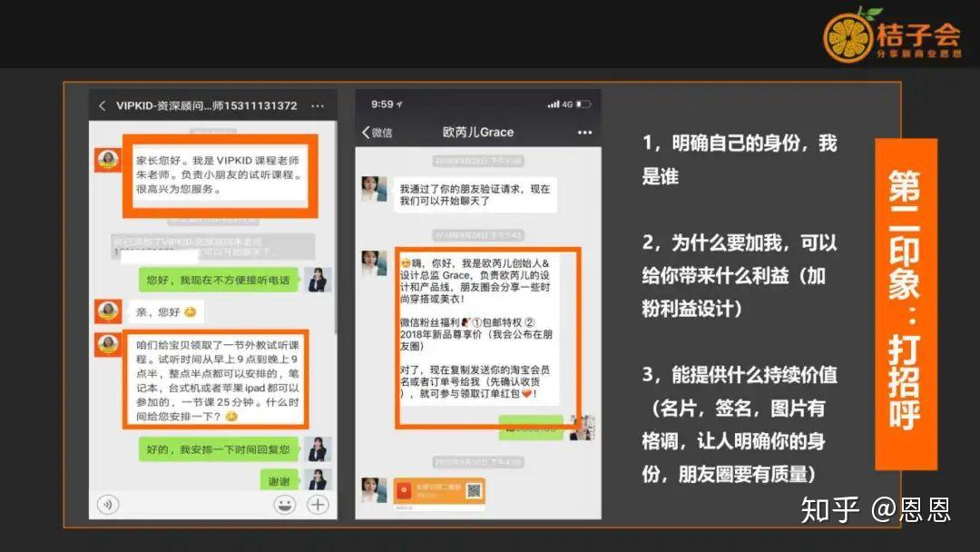Tap teacher avatar beside 咱们给宝贝领取了 message
Viewport: 980px width, 552px height.
tap(107, 344)
